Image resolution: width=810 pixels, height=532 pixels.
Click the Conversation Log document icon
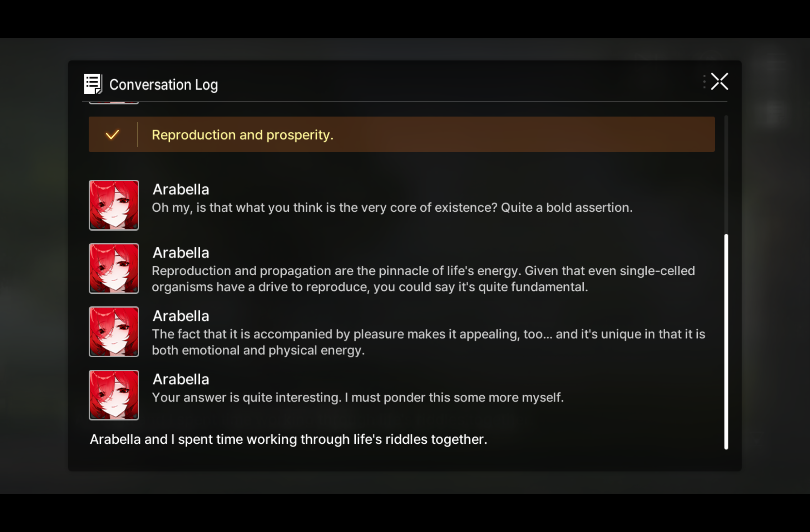pyautogui.click(x=93, y=84)
